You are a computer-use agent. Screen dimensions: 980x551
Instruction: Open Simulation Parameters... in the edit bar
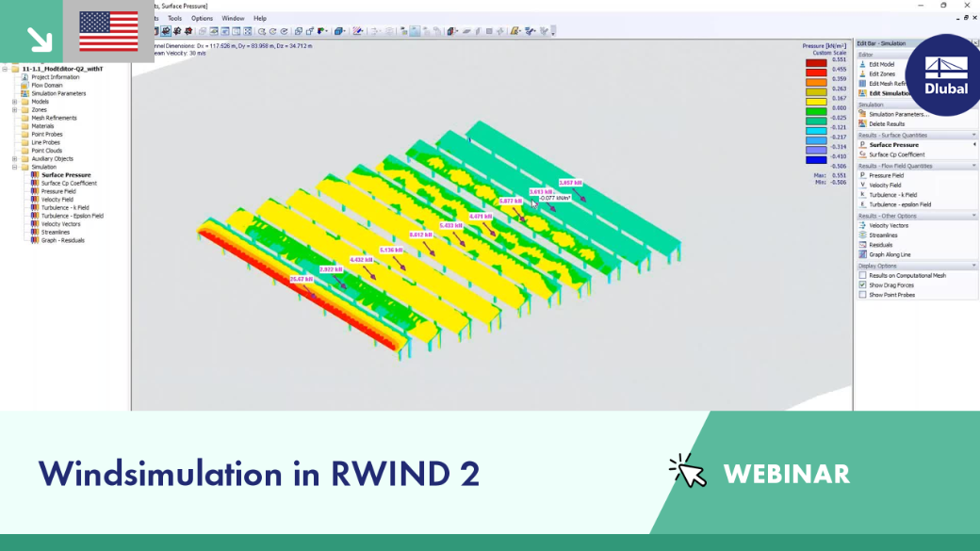(899, 114)
